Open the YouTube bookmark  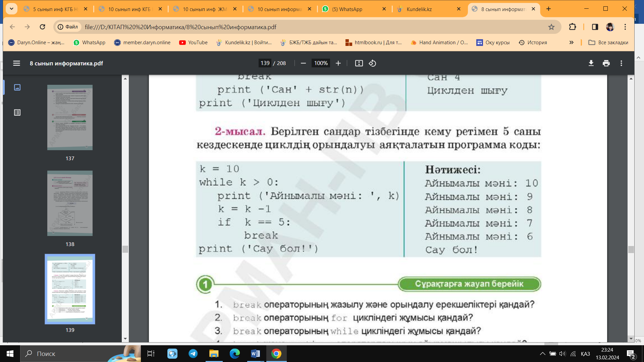193,43
